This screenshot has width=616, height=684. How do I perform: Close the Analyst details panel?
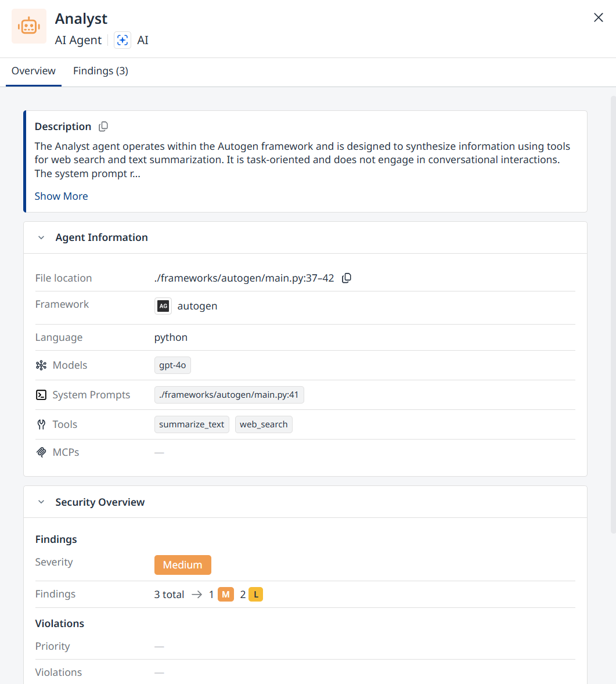(598, 17)
